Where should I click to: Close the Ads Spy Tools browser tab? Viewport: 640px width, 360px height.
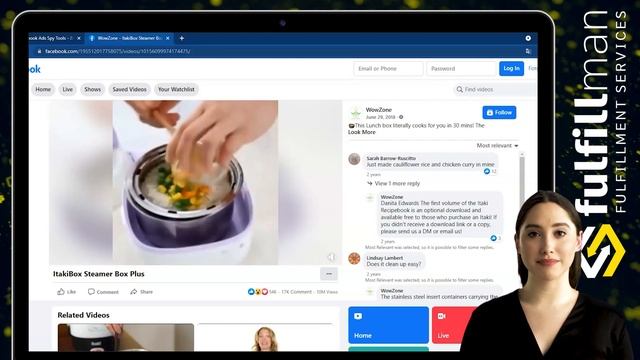tap(79, 38)
